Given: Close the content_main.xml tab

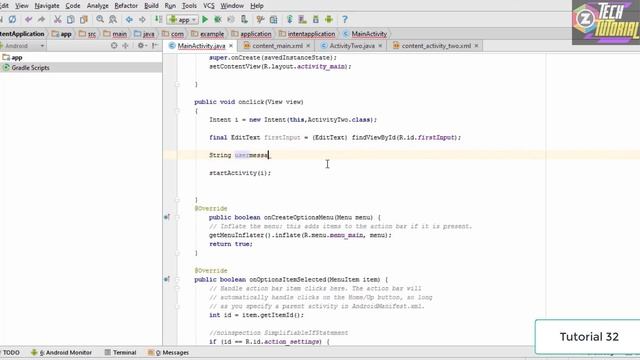Looking at the screenshot, I should pyautogui.click(x=308, y=46).
